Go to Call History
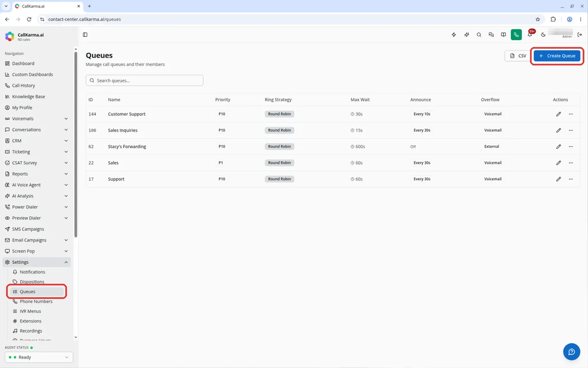The width and height of the screenshot is (588, 368). pyautogui.click(x=37, y=85)
